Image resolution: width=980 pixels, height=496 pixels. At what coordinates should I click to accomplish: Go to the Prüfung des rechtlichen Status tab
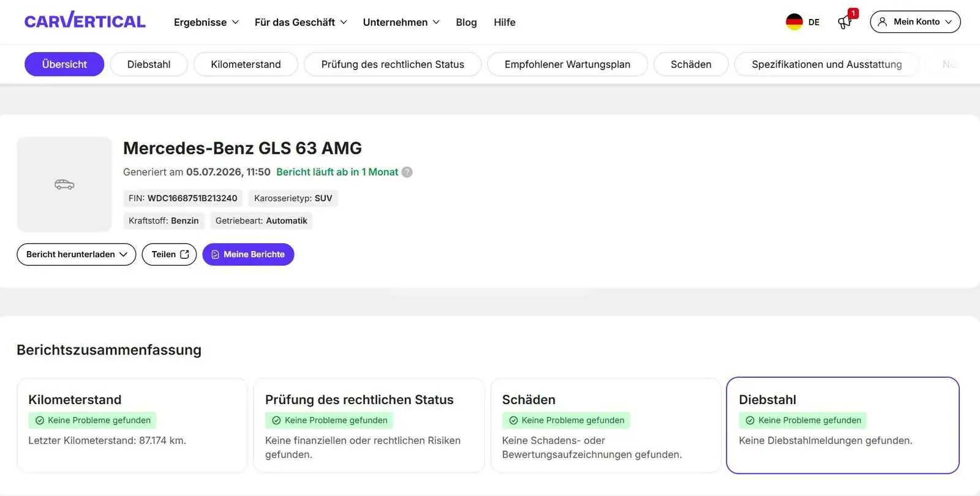393,64
